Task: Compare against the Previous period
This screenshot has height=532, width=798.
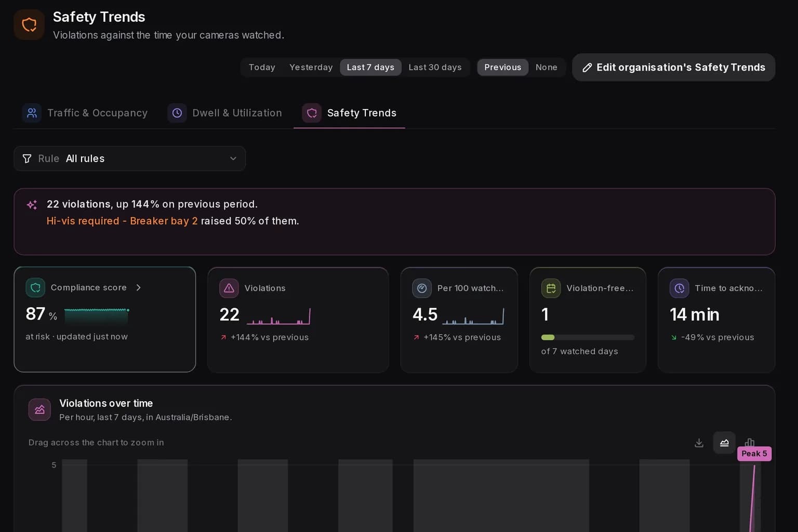Action: [x=502, y=68]
